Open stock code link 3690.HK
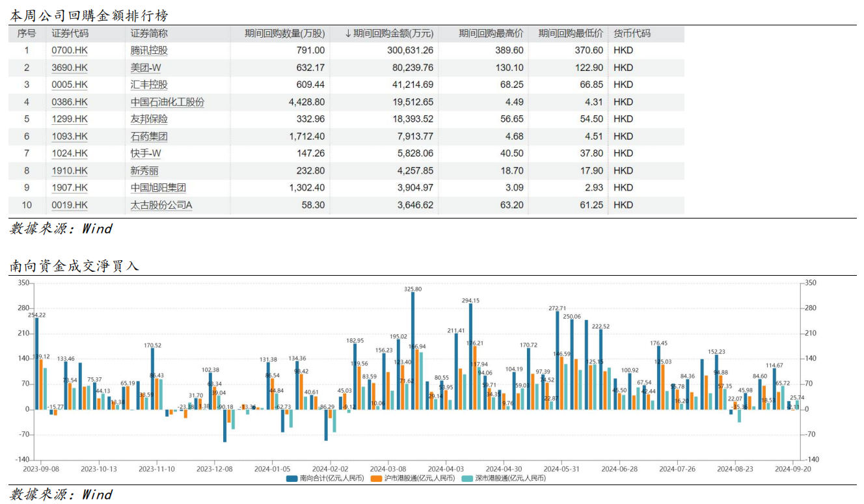 click(x=70, y=68)
